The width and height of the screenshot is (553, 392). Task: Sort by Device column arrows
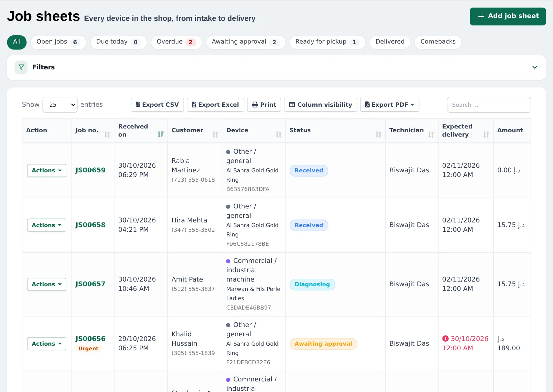click(x=279, y=134)
